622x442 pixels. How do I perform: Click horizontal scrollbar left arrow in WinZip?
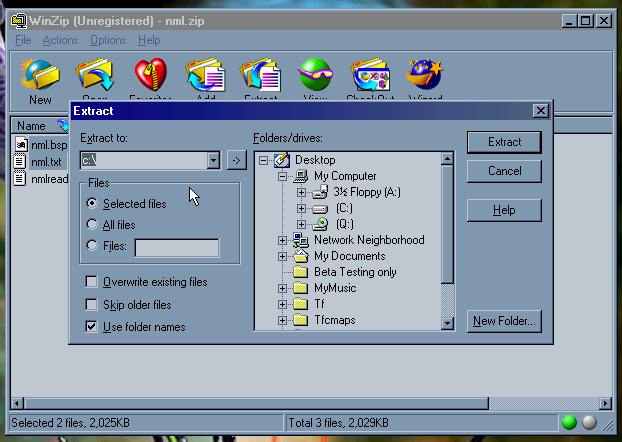tap(17, 404)
